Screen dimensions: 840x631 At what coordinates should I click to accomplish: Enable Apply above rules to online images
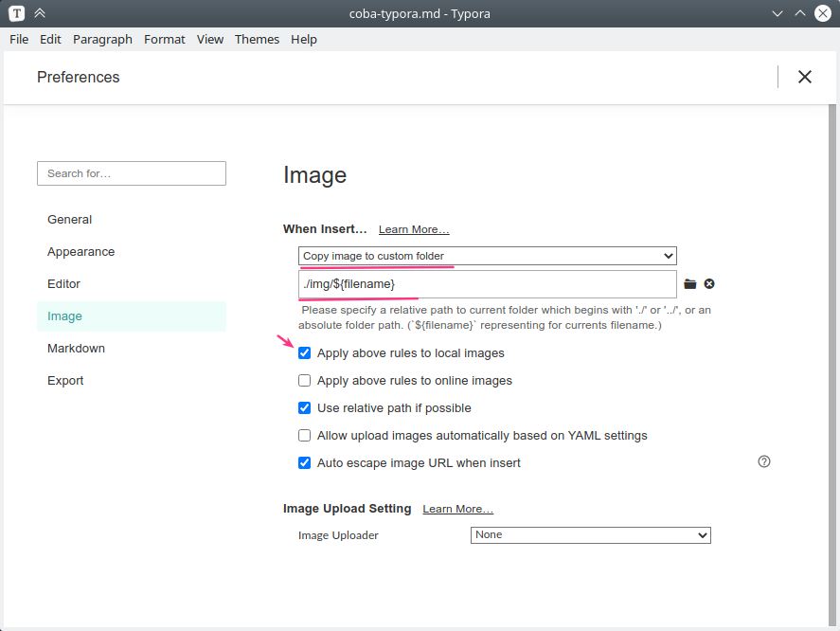click(305, 381)
